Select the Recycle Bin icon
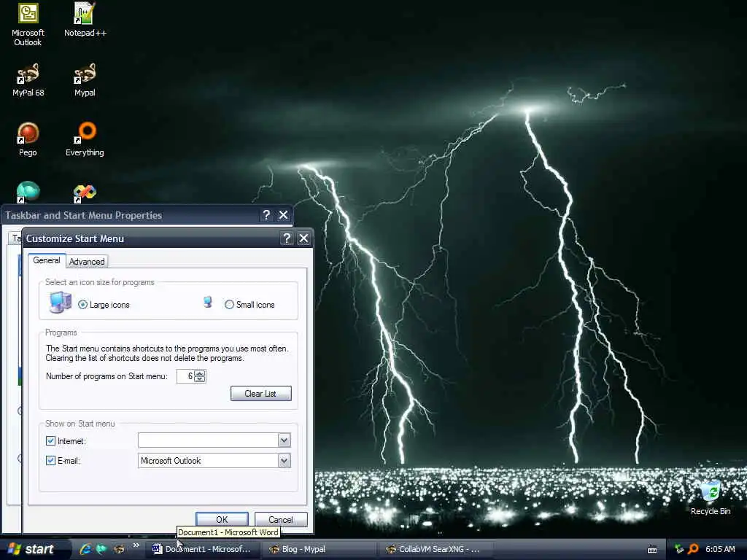 click(711, 498)
